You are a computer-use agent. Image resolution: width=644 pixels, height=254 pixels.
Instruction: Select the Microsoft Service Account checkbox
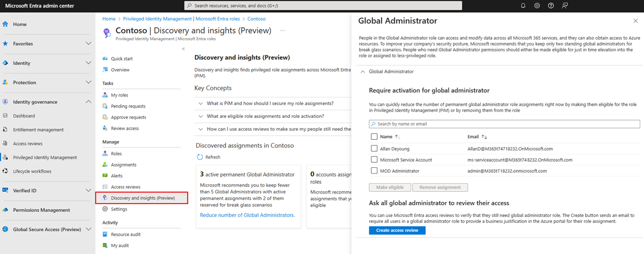[374, 160]
